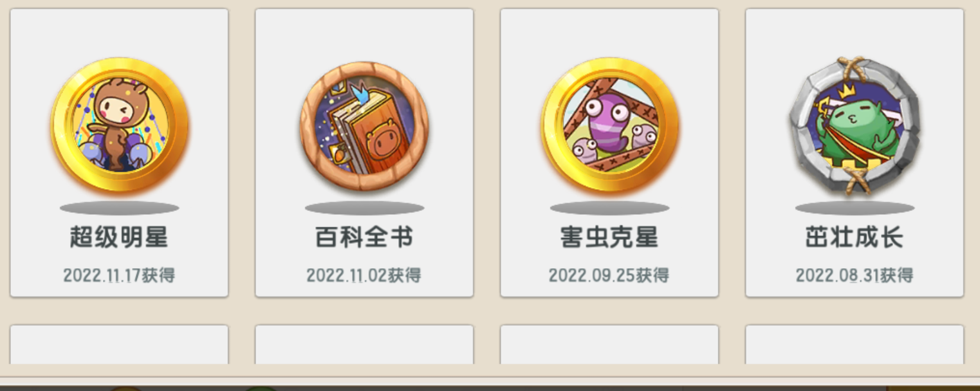The image size is (980, 391).
Task: Click the shadow beneath the 百科全书 badge
Action: tap(364, 208)
